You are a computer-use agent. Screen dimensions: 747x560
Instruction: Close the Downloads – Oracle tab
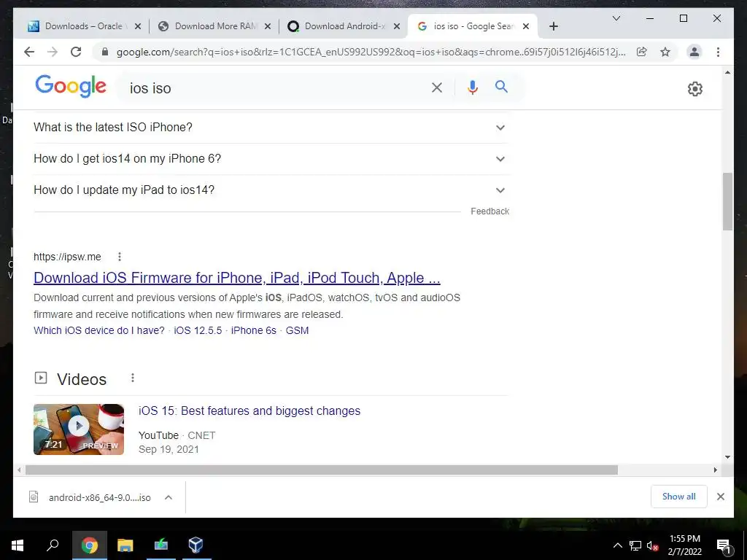tap(138, 27)
